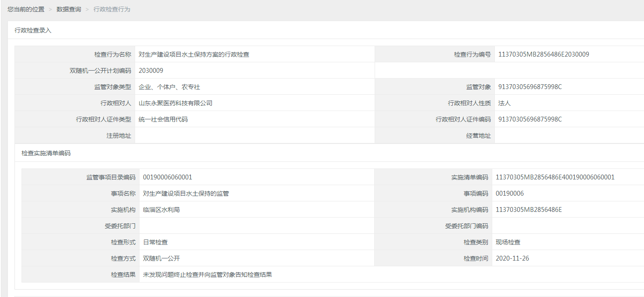644x297 pixels.
Task: Click the 监管事项目录编码 value 00190006060001
Action: click(168, 177)
